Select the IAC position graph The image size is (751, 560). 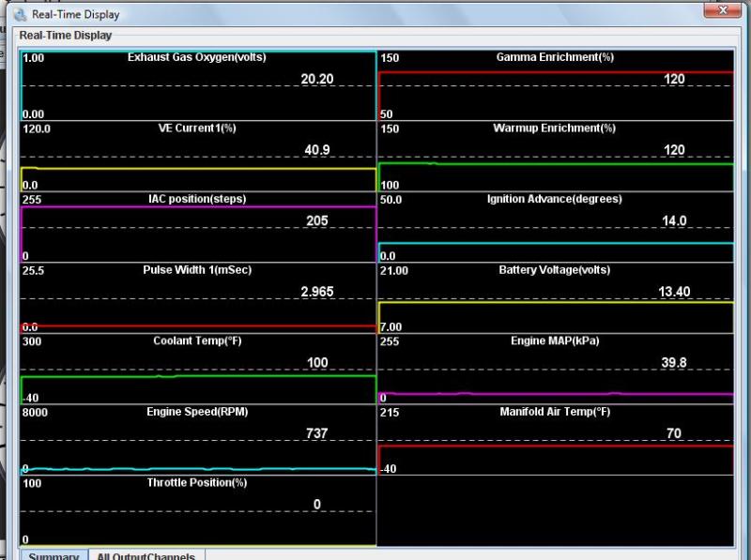point(197,227)
